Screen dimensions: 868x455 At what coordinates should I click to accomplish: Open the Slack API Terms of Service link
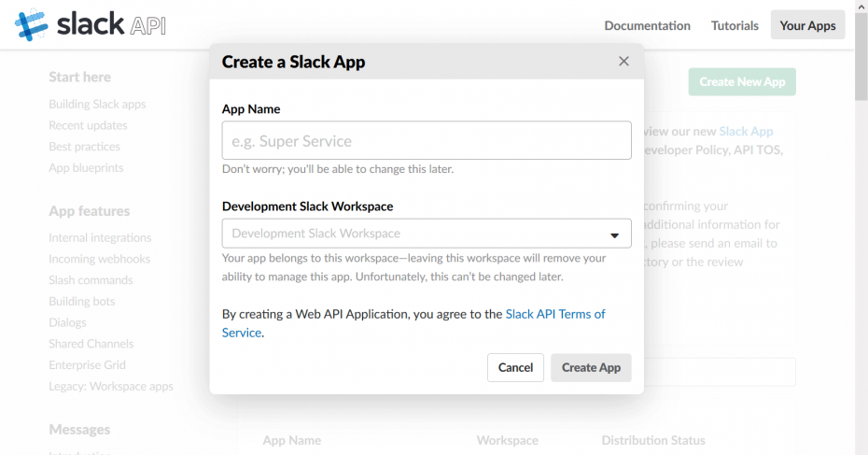click(x=555, y=314)
